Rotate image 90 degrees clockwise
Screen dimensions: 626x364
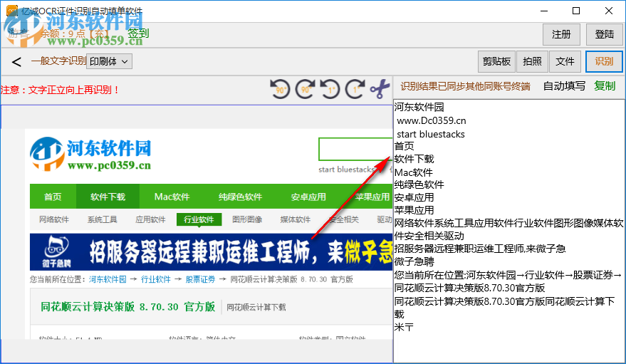pos(305,88)
